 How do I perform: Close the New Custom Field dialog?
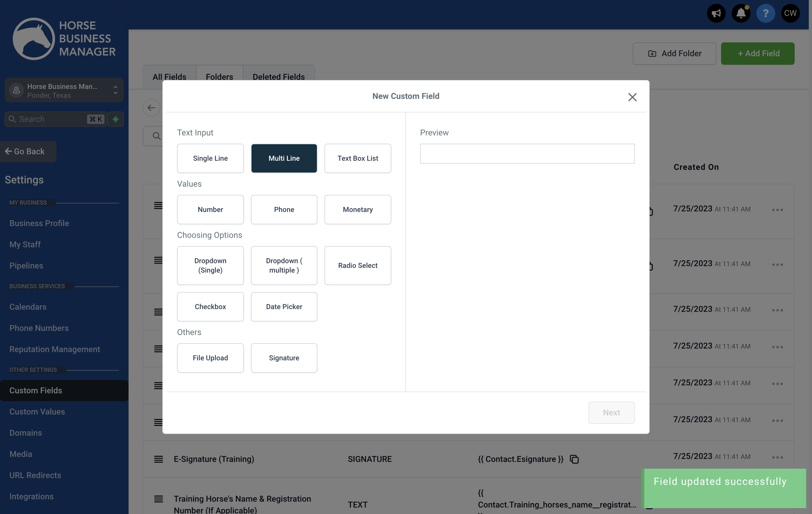(632, 97)
